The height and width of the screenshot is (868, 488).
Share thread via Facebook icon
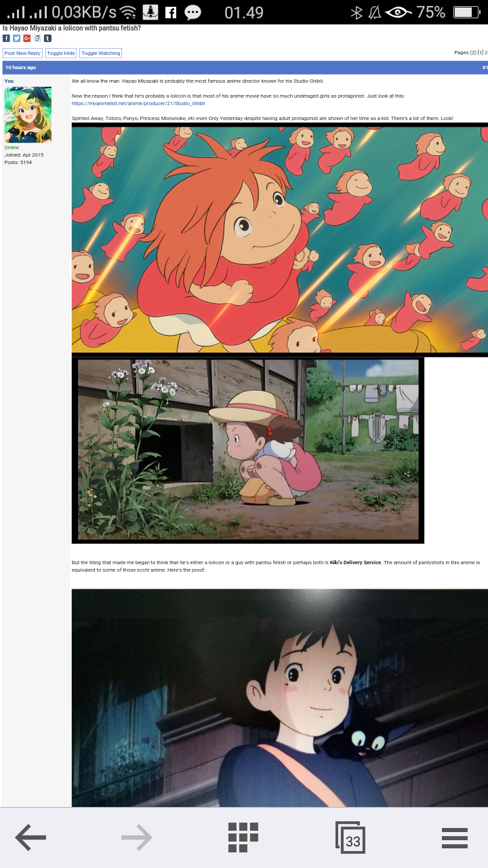[x=6, y=38]
